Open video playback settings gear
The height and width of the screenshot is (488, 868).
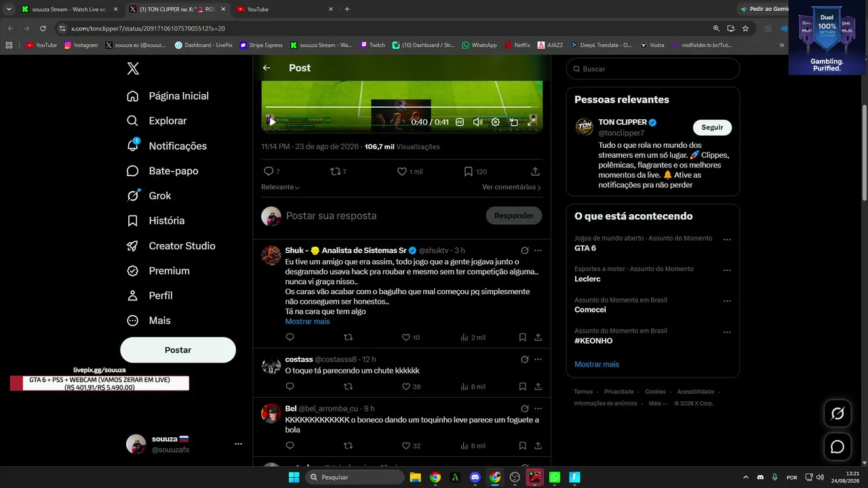(496, 122)
